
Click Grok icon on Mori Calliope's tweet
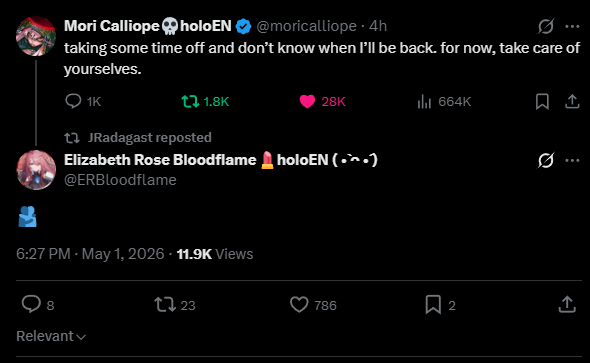(x=545, y=26)
